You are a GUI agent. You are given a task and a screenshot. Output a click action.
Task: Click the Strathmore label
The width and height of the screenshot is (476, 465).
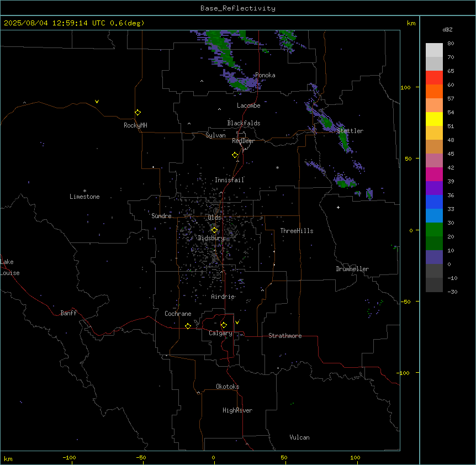[x=285, y=336]
